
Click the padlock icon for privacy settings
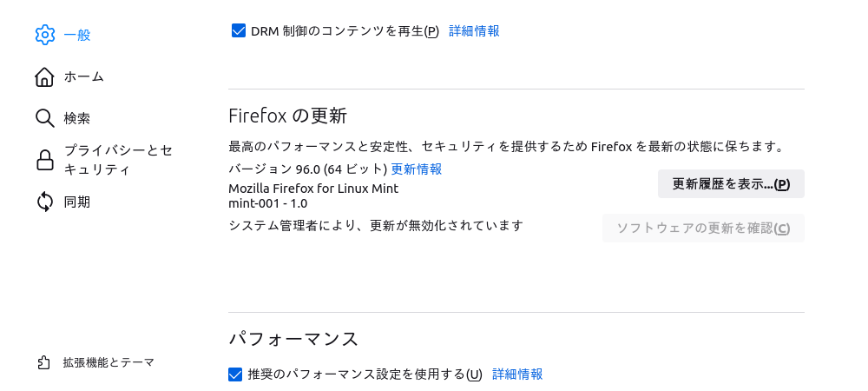tap(45, 161)
